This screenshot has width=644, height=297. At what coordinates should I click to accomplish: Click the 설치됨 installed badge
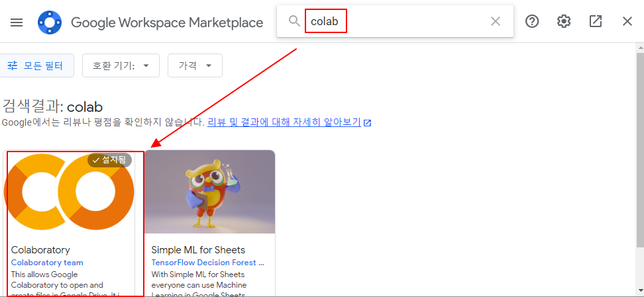110,160
